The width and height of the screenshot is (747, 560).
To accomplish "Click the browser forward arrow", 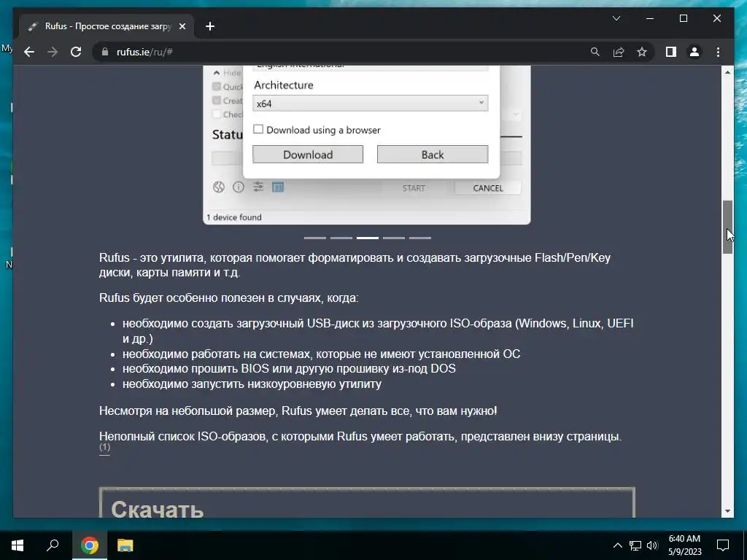I will (53, 52).
